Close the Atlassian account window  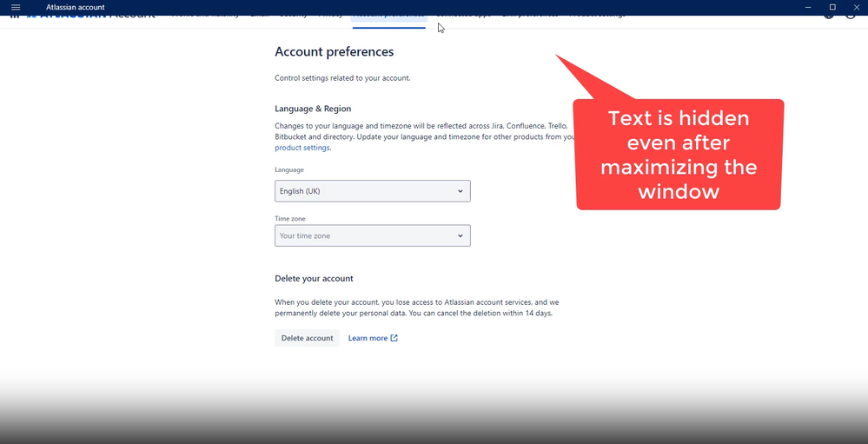click(x=856, y=7)
